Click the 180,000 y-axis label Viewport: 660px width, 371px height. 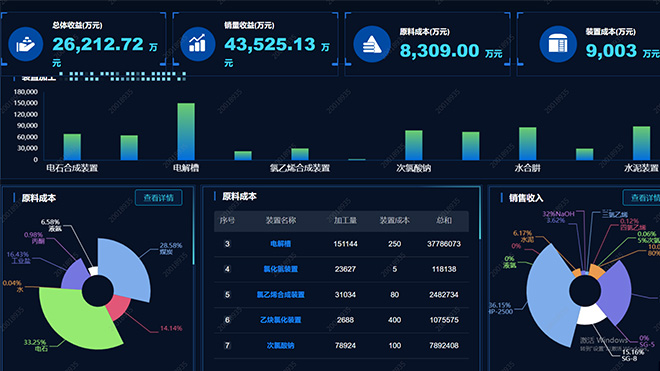[x=26, y=91]
